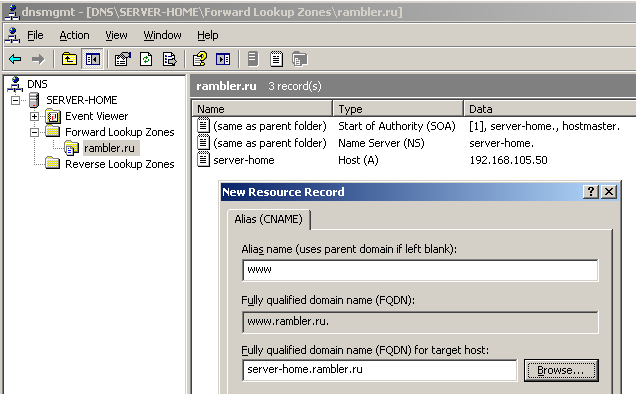Click the Forward Lookup Zones folder icon
This screenshot has width=636, height=394.
click(x=53, y=131)
